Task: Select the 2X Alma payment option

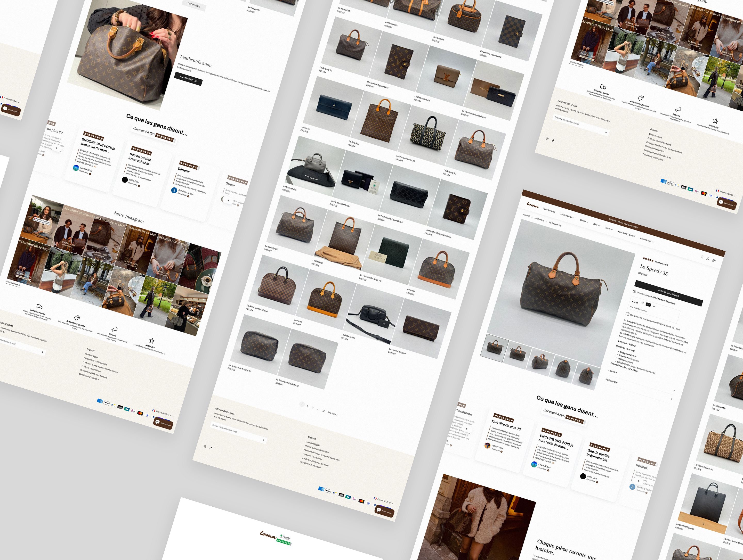Action: point(642,303)
